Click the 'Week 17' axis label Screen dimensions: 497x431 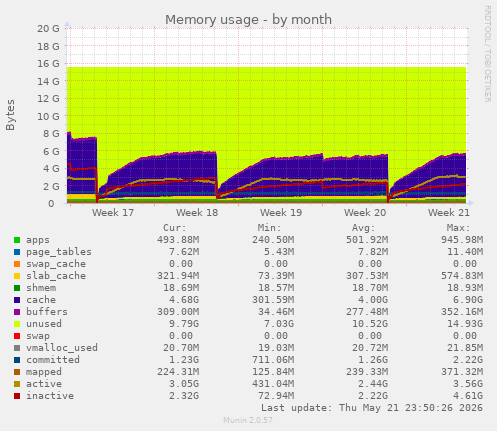(x=113, y=213)
